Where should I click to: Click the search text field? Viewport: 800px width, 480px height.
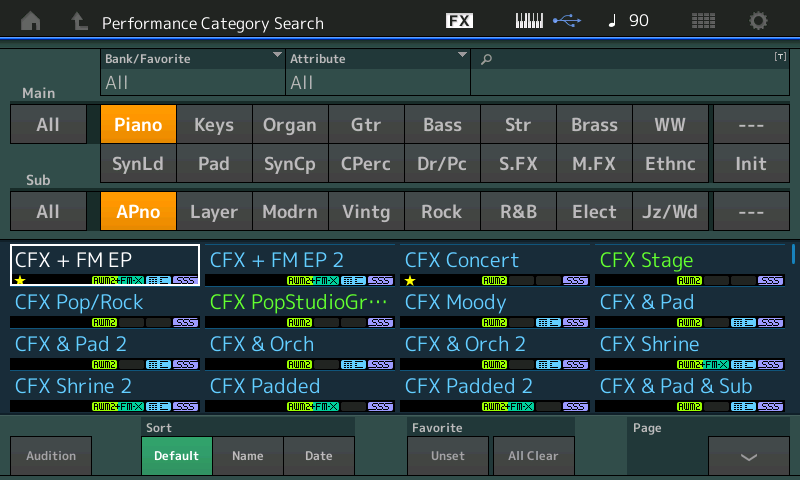click(630, 72)
